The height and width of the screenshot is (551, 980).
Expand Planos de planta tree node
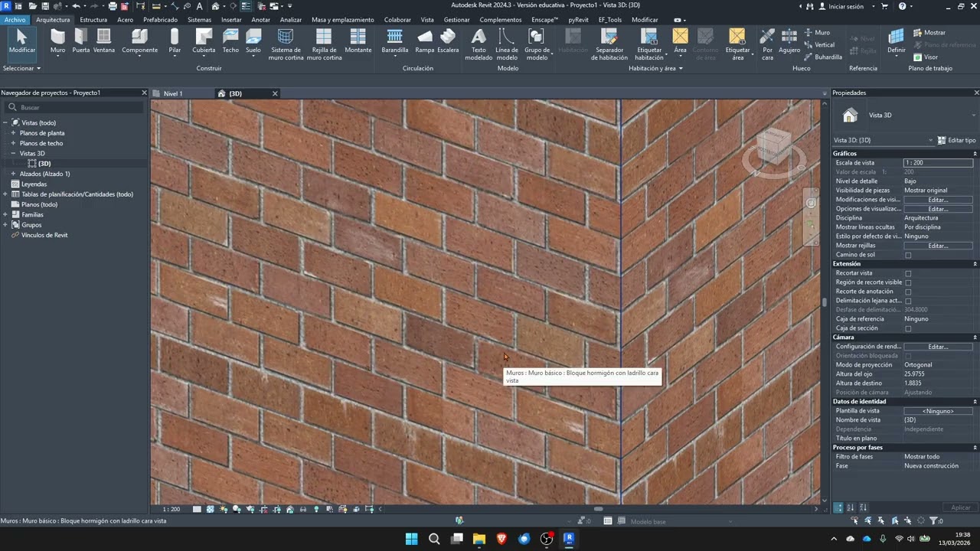[x=13, y=133]
